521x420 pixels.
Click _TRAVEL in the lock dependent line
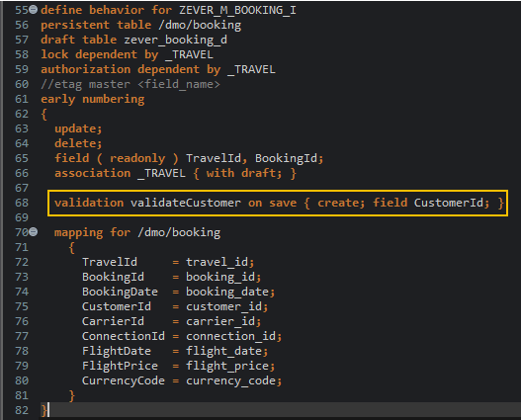[x=189, y=54]
